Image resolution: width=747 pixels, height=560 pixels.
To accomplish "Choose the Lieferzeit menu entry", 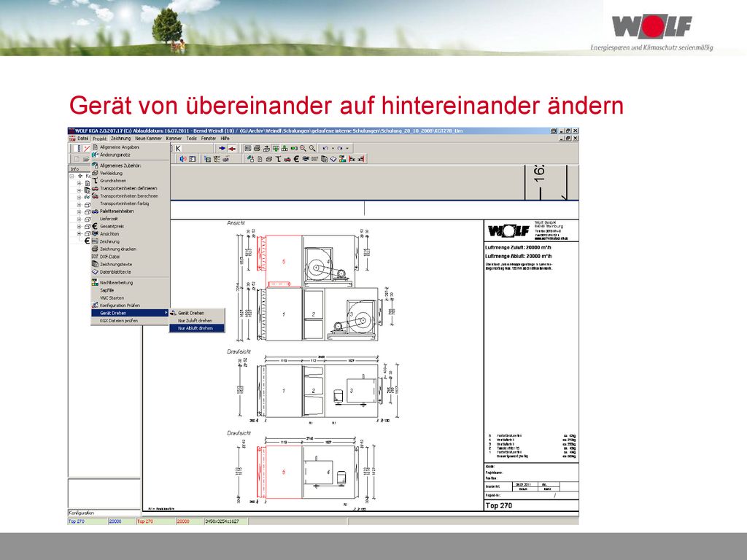I will point(130,219).
